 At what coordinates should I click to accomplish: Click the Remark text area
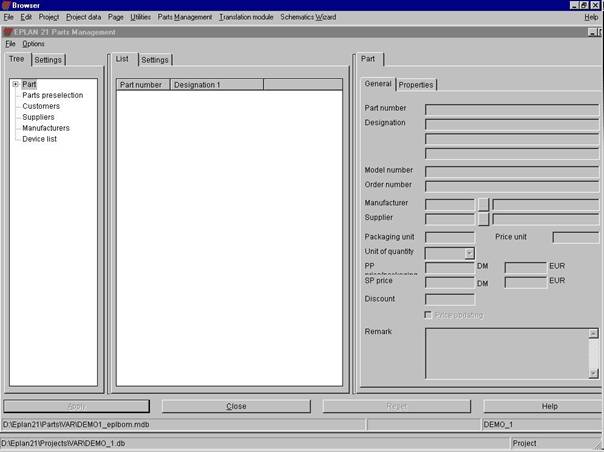(x=511, y=350)
